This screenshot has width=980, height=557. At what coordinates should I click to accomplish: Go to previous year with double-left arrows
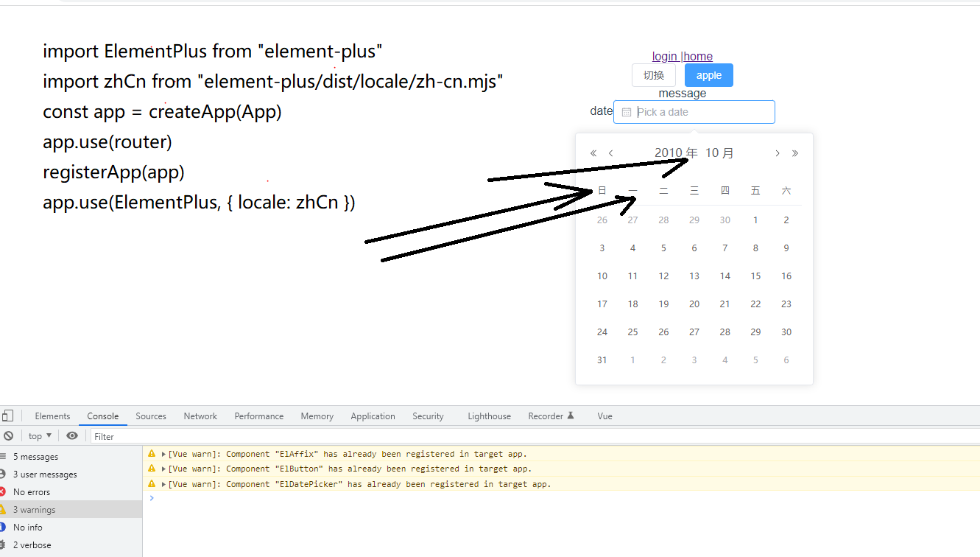coord(593,153)
